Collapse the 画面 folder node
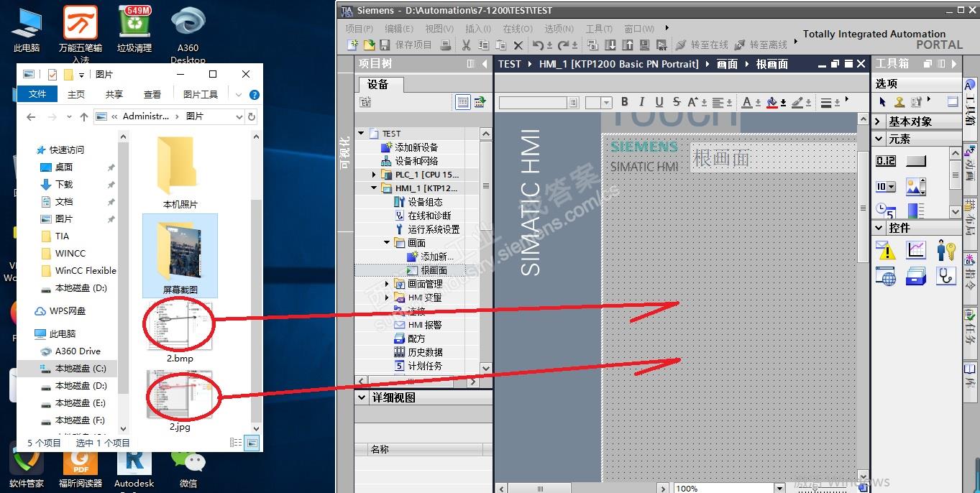Image resolution: width=980 pixels, height=493 pixels. (x=388, y=243)
